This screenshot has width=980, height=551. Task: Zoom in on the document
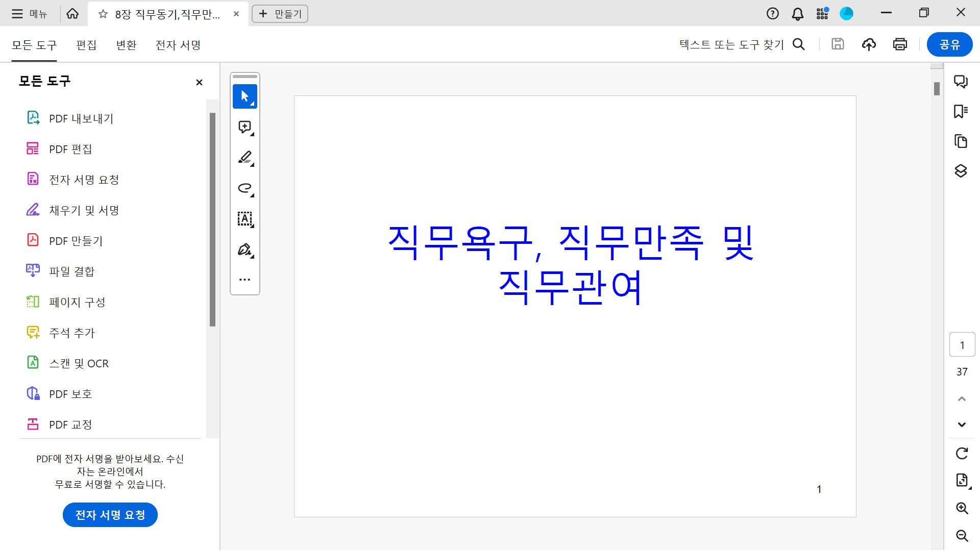[x=962, y=508]
